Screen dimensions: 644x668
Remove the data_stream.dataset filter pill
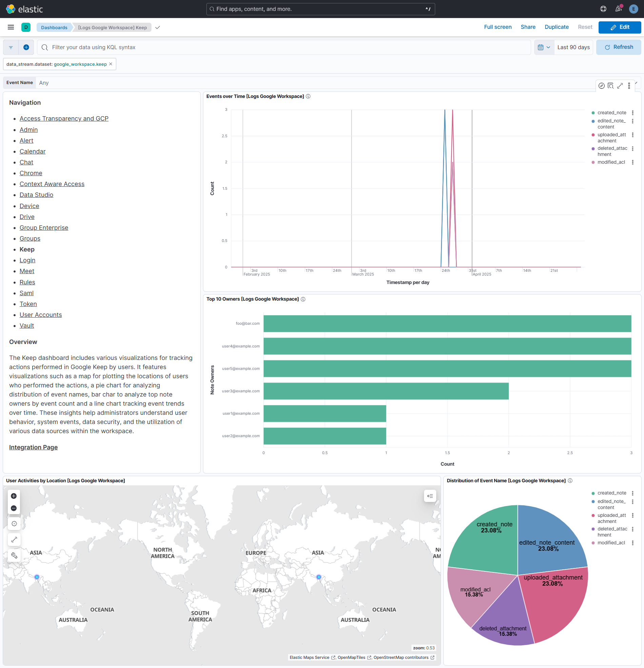111,64
